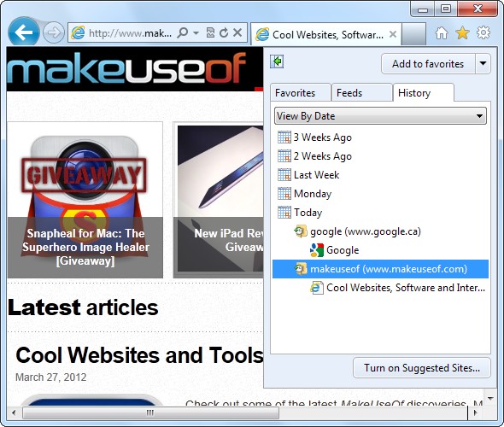Click the Google favicon in history list
Viewport: 504px width, 427px height.
[317, 250]
